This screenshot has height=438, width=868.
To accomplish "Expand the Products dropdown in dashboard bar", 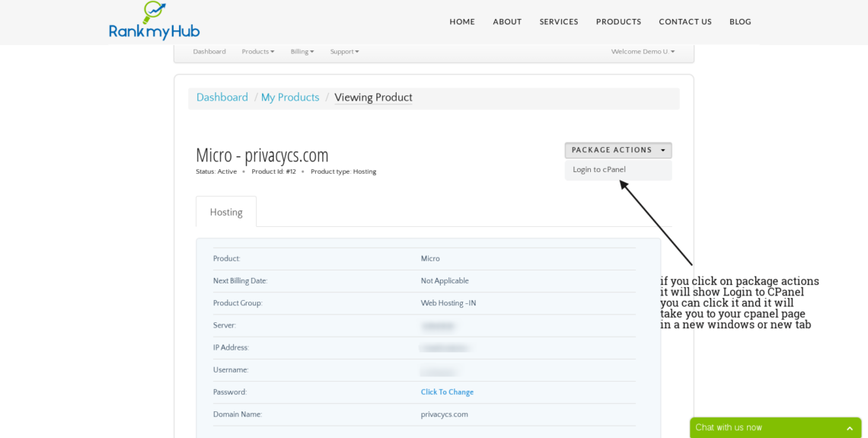I will tap(258, 52).
